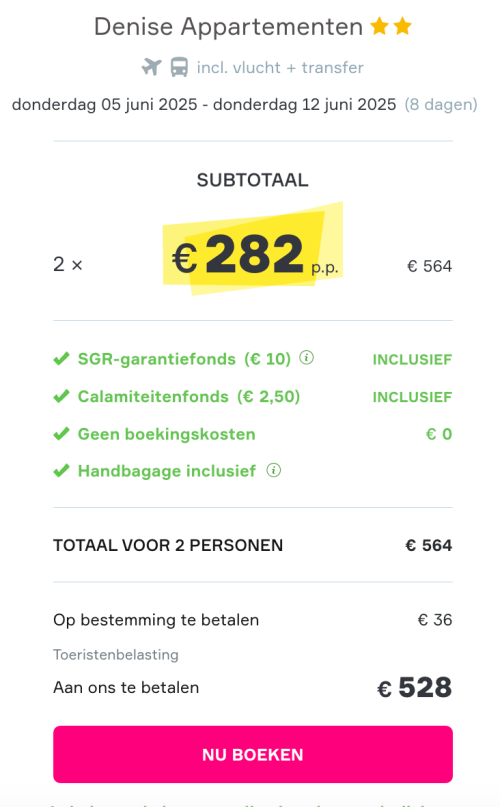Click the SGR-garantiefonds label

[157, 359]
